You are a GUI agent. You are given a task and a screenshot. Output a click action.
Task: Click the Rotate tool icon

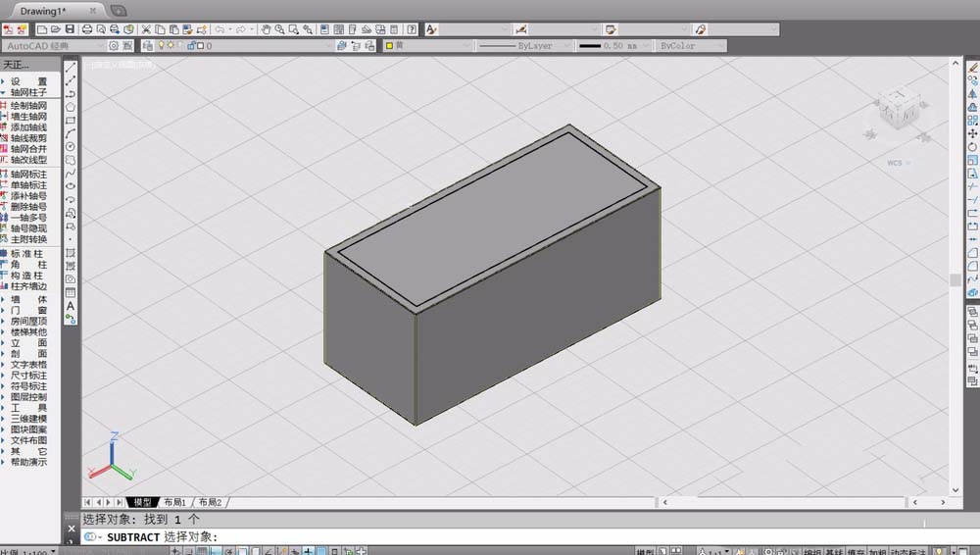[x=972, y=147]
